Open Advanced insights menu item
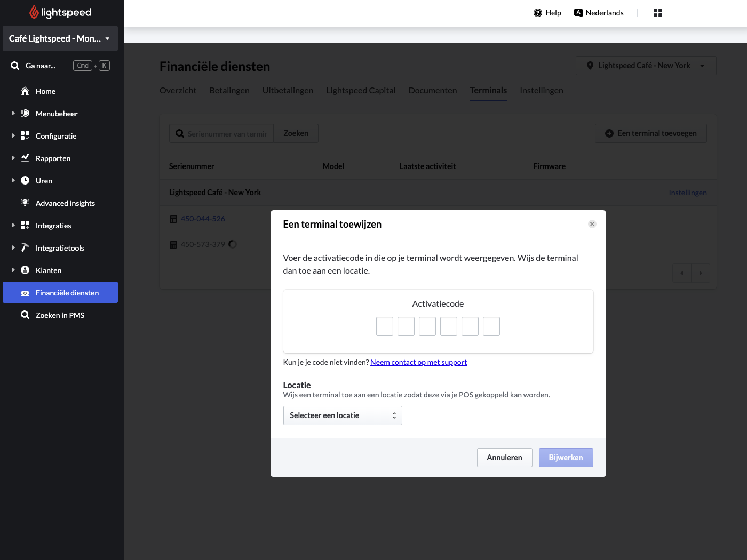Screen dimensions: 747x560 [60, 203]
